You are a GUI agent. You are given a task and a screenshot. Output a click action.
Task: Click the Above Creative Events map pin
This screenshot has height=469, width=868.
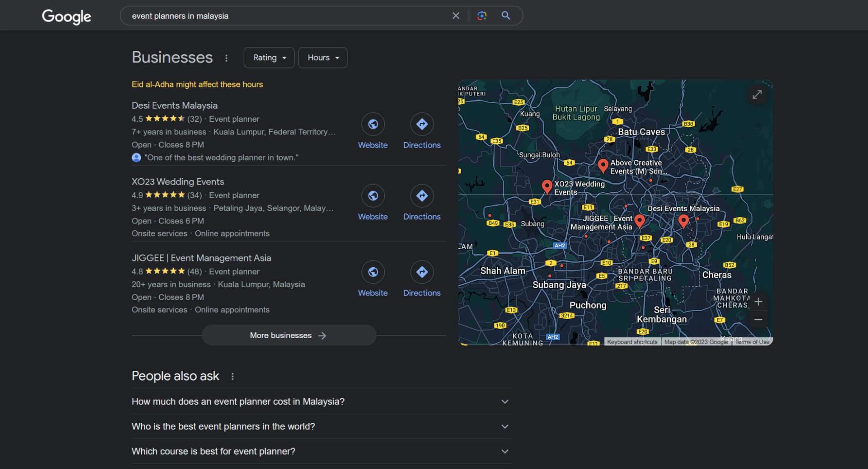tap(603, 166)
